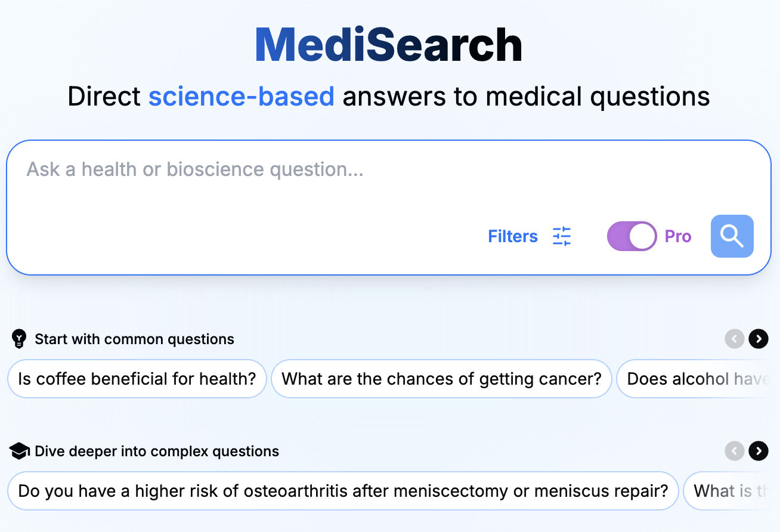Select "Is coffee beneficial for health?"
This screenshot has height=532, width=780.
[x=137, y=379]
